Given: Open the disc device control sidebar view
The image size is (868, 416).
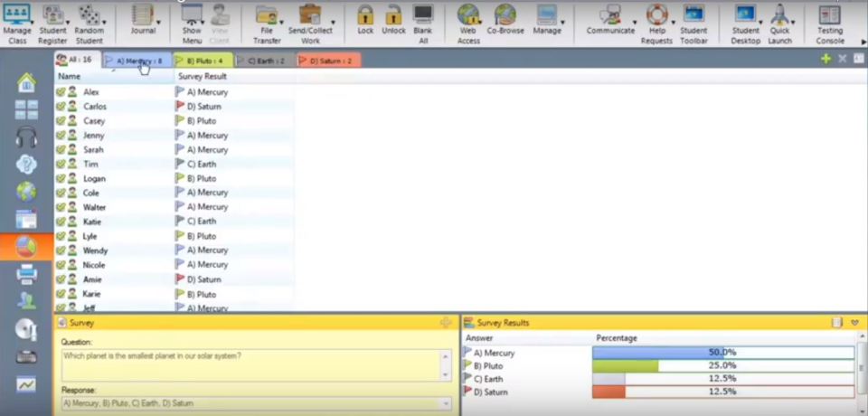Looking at the screenshot, I should [26, 329].
